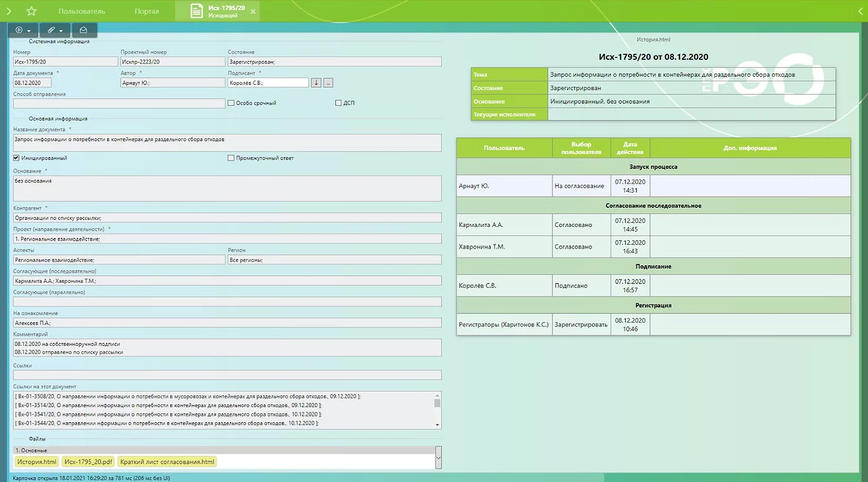Click the Основание field без основания
Screen dimensions: 868x482
point(227,188)
